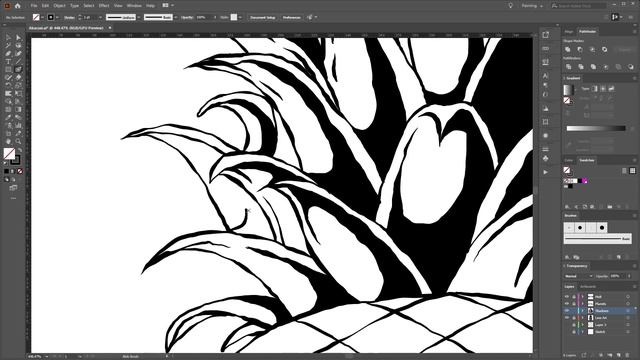Toggle lock on the Sketch layer
Image resolution: width=640 pixels, height=360 pixels.
(574, 332)
